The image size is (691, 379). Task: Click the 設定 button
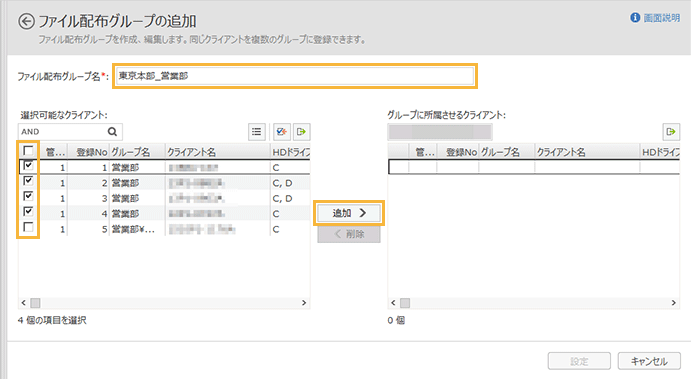tap(579, 361)
